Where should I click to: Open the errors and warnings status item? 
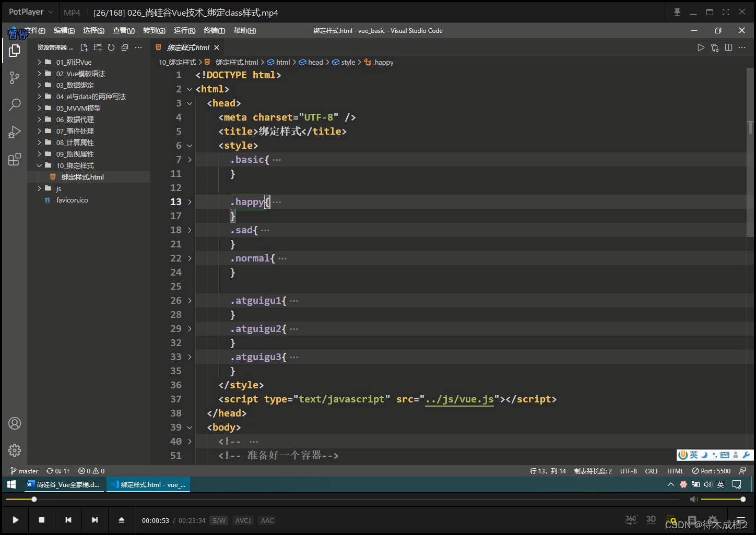coord(91,471)
